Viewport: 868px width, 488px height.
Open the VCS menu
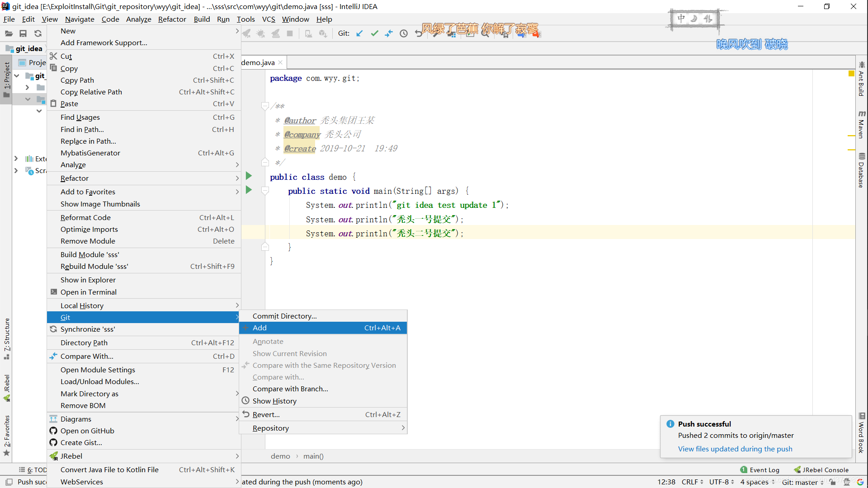tap(268, 19)
